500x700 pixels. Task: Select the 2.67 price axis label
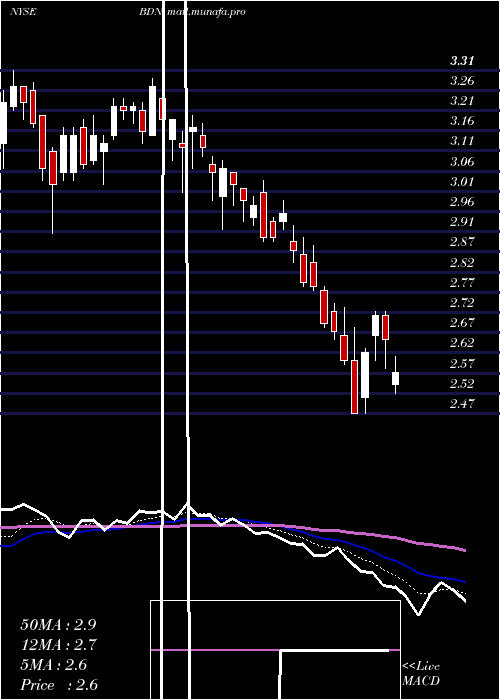pyautogui.click(x=462, y=323)
